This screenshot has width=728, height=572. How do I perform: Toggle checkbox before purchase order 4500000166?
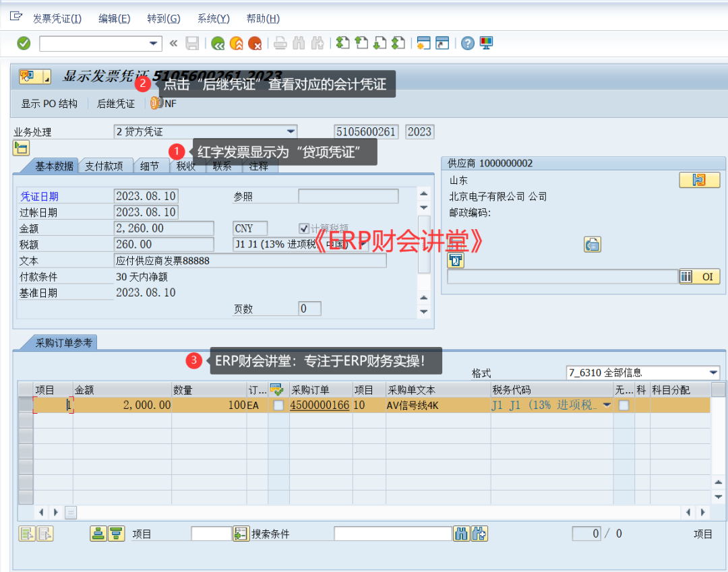[x=278, y=406]
